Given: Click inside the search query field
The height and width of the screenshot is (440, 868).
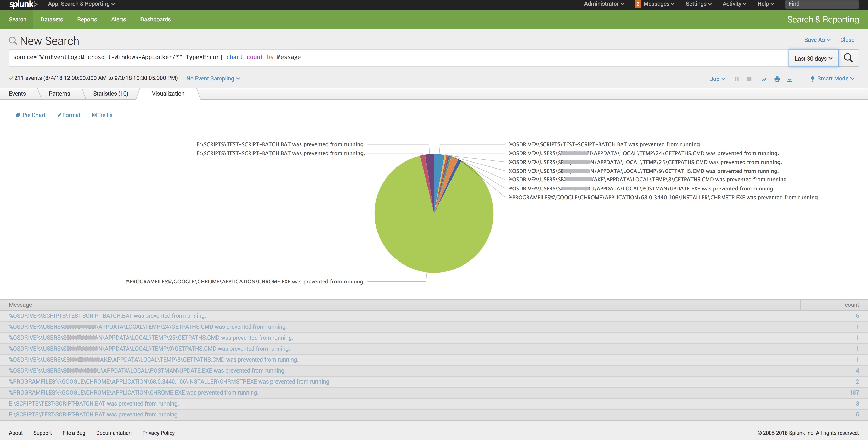Looking at the screenshot, I should point(337,57).
